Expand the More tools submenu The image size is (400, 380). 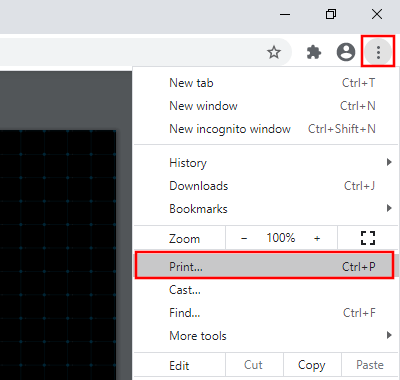point(266,336)
